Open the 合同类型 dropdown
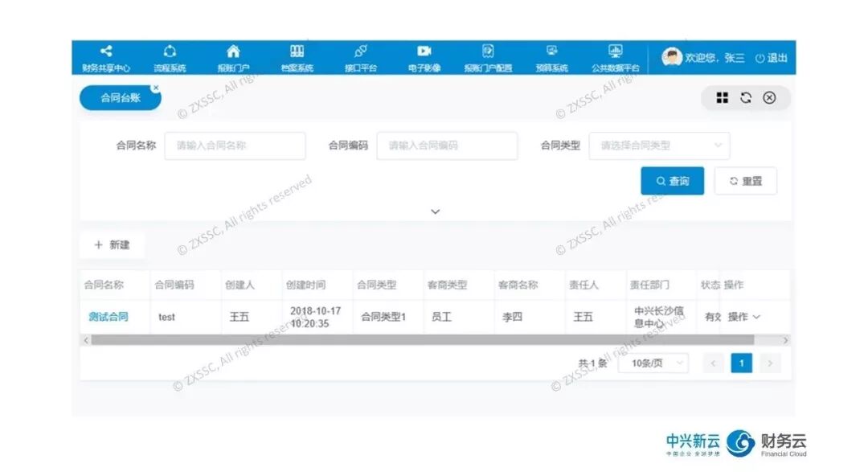Image resolution: width=868 pixels, height=472 pixels. point(659,146)
